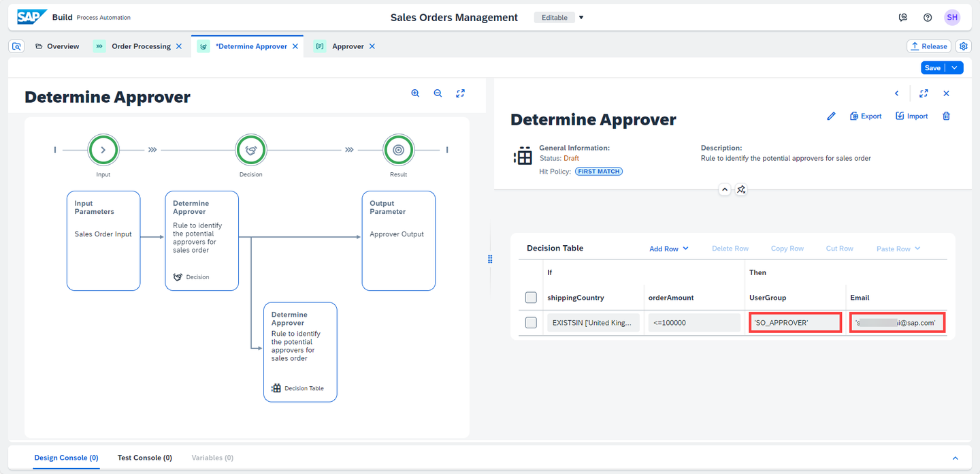Click the Input start node circle
Image resolution: width=980 pixels, height=474 pixels.
tap(103, 150)
